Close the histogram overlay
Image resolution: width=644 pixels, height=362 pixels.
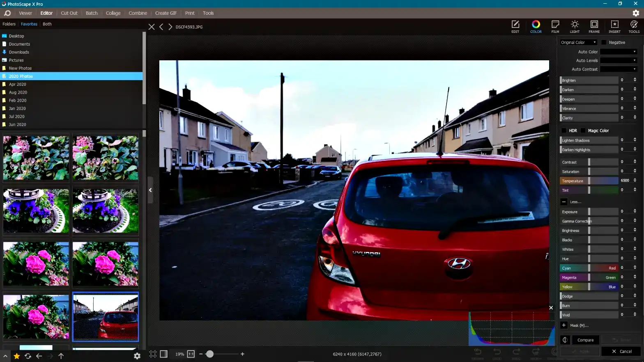[x=551, y=307]
